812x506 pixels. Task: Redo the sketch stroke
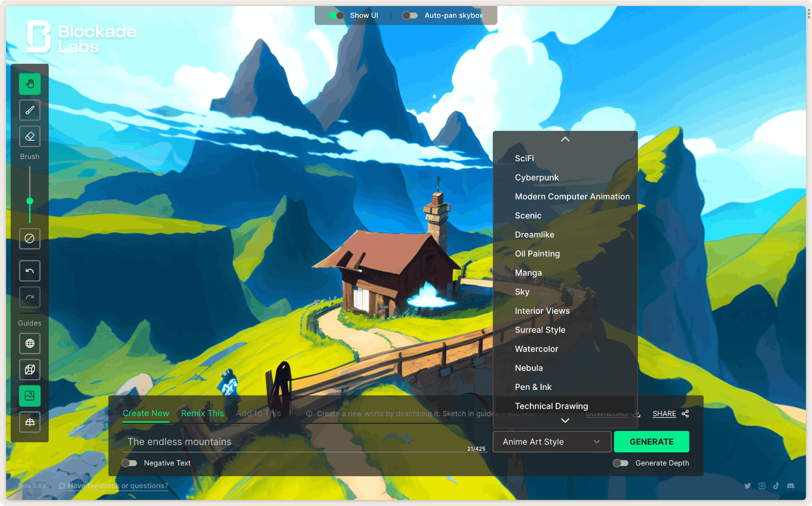tap(30, 297)
